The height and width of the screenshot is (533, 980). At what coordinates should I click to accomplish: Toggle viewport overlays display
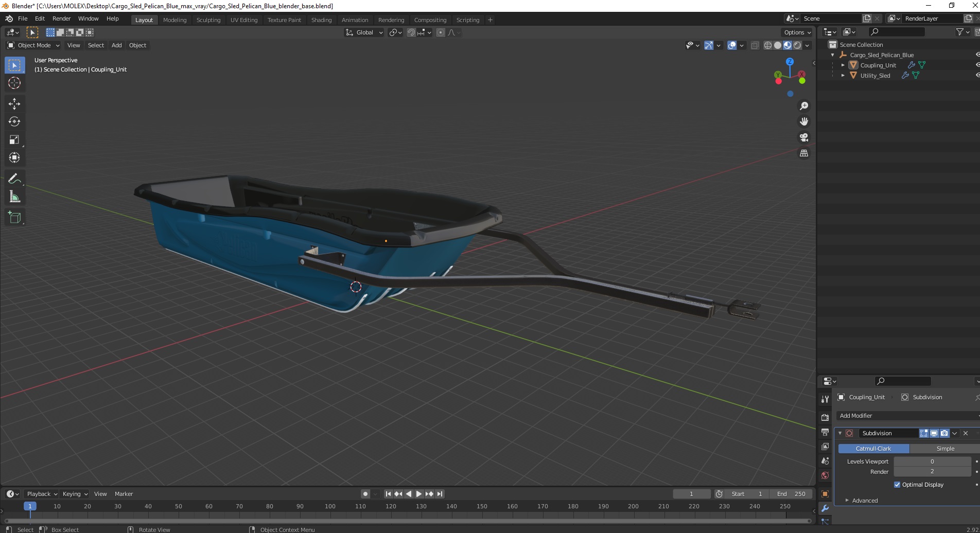point(732,45)
